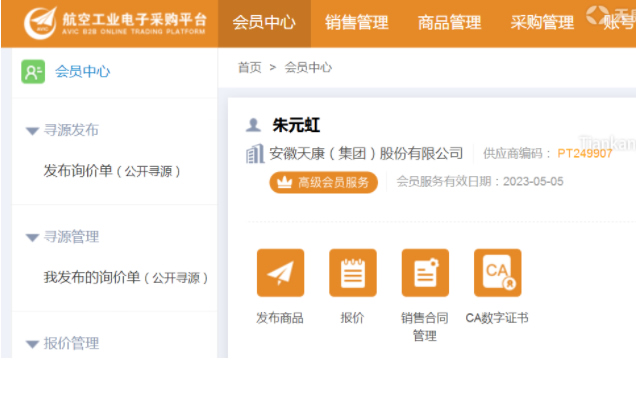
Task: Click the 高级会员服务 button
Action: point(323,182)
